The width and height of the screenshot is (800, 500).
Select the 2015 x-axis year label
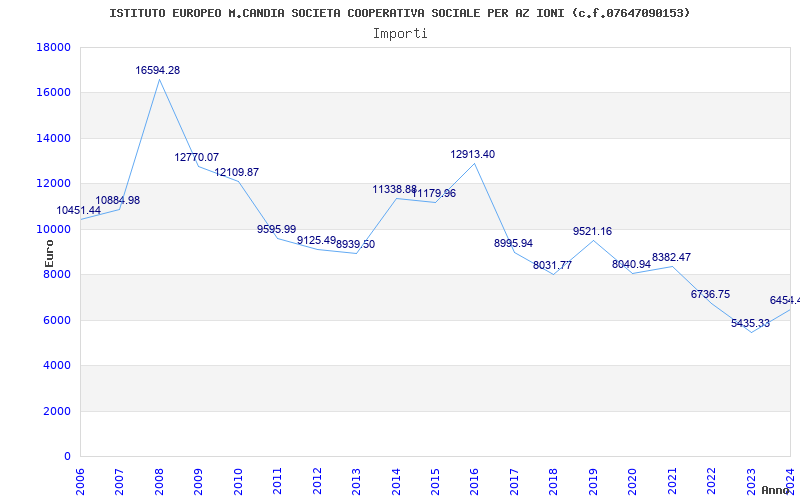point(435,482)
